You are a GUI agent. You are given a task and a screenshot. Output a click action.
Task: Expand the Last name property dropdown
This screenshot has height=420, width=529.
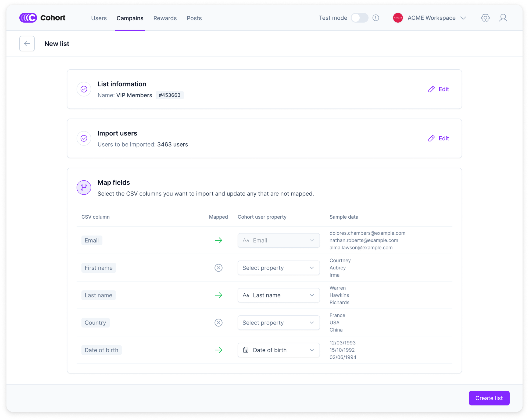click(x=278, y=295)
